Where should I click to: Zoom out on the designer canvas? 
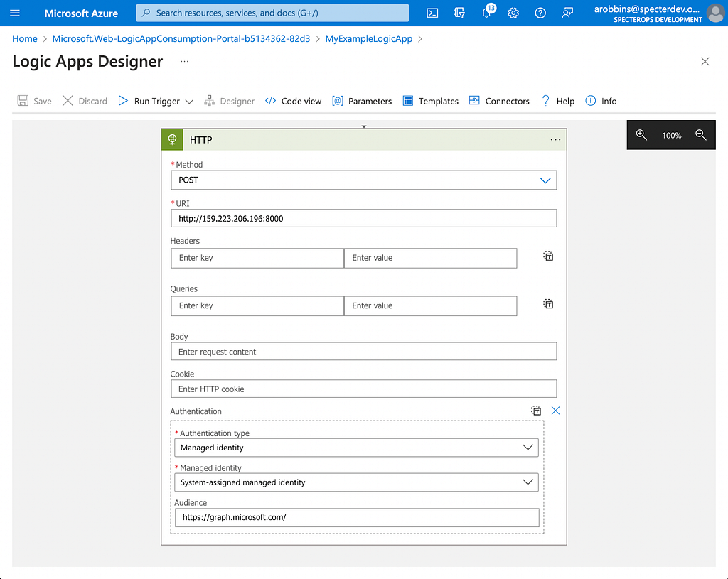click(x=700, y=135)
